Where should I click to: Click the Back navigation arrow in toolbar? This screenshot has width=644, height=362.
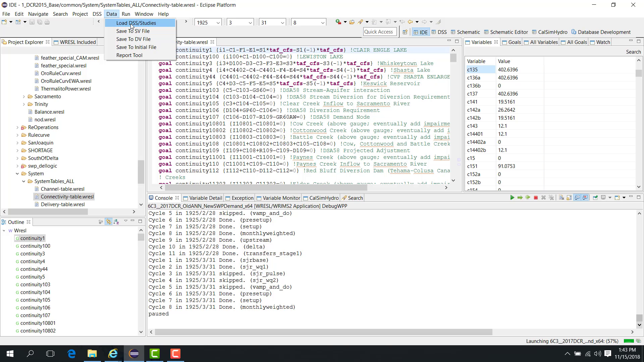coord(410,22)
